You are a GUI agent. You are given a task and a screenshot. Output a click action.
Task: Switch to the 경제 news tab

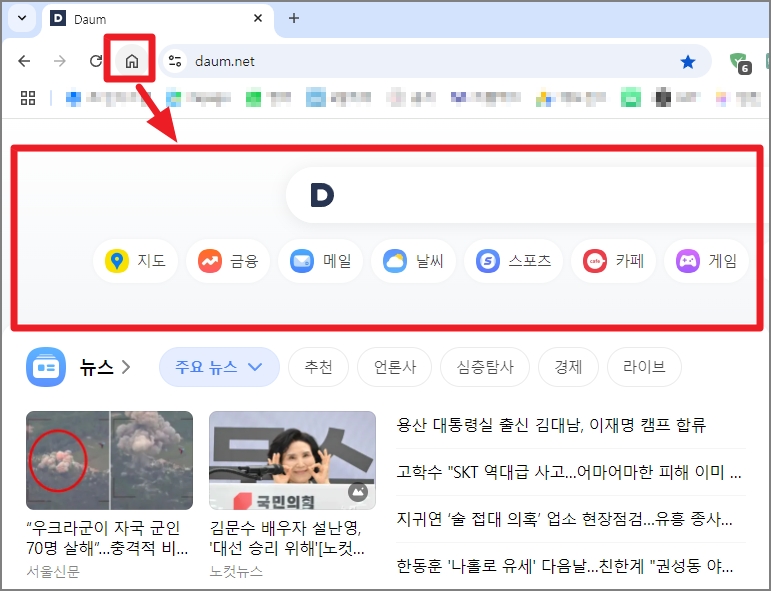[x=568, y=367]
